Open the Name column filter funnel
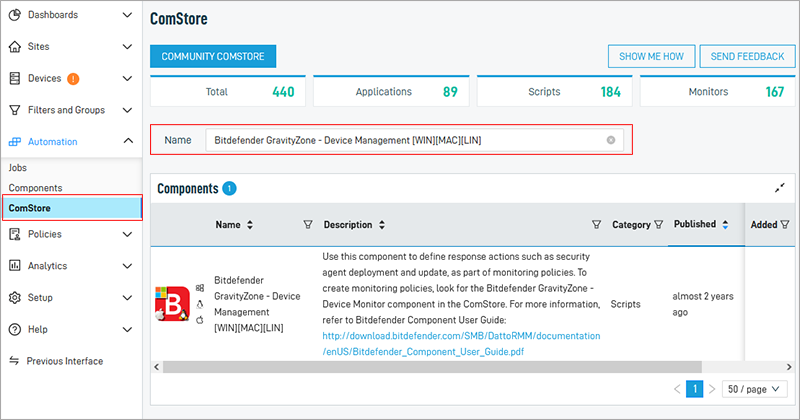This screenshot has height=420, width=800. click(308, 225)
